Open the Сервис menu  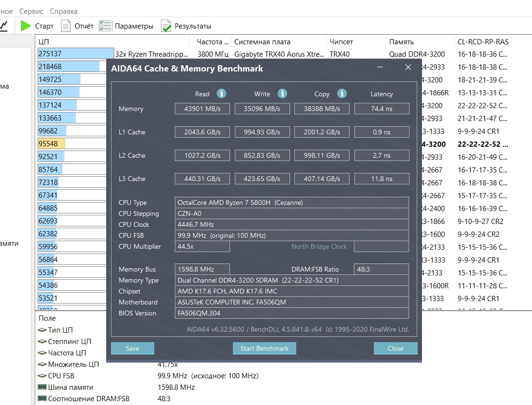point(31,11)
